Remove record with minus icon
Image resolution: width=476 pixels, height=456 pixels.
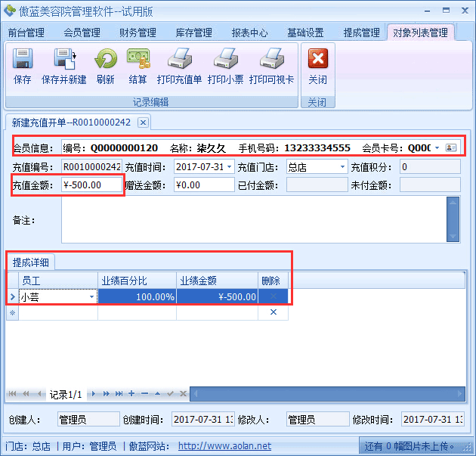144,394
